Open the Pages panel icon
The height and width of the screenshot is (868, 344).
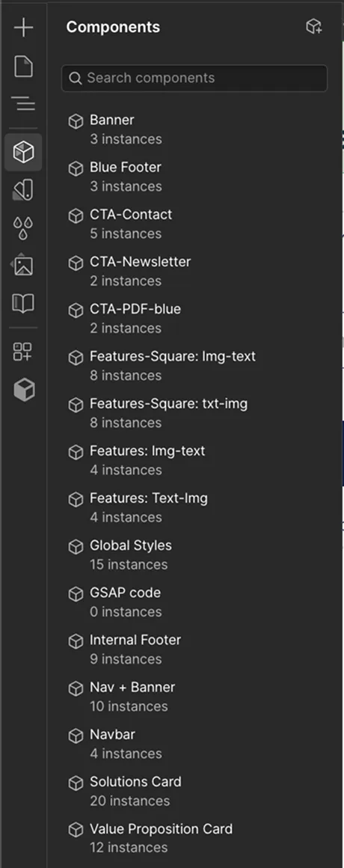point(23,67)
